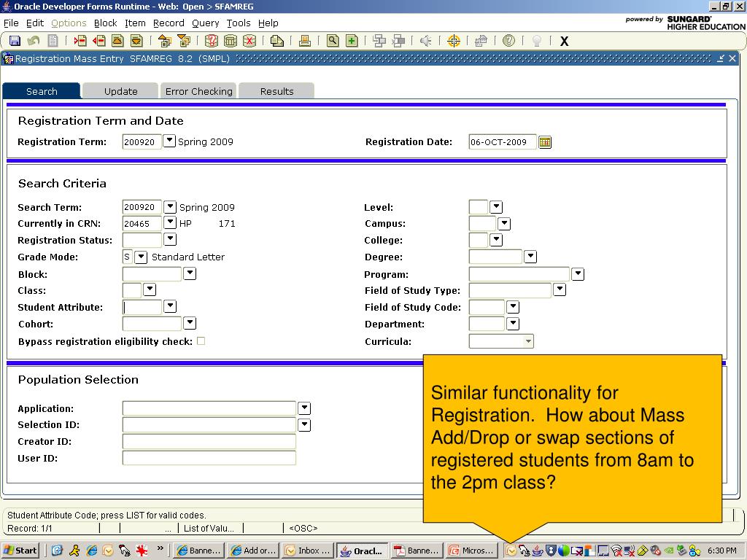Expand the Program dropdown
The height and width of the screenshot is (560, 747).
[x=578, y=274]
